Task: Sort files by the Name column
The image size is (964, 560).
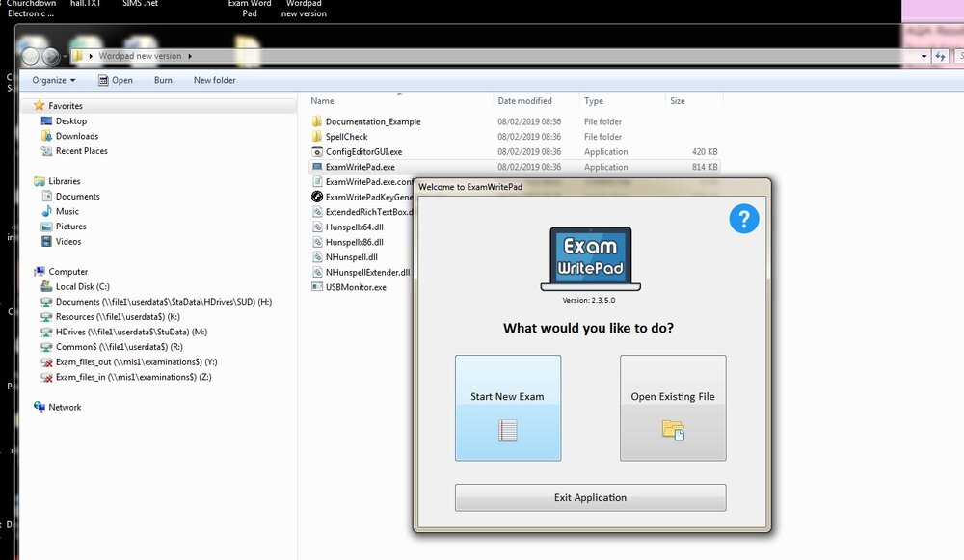Action: pyautogui.click(x=322, y=101)
